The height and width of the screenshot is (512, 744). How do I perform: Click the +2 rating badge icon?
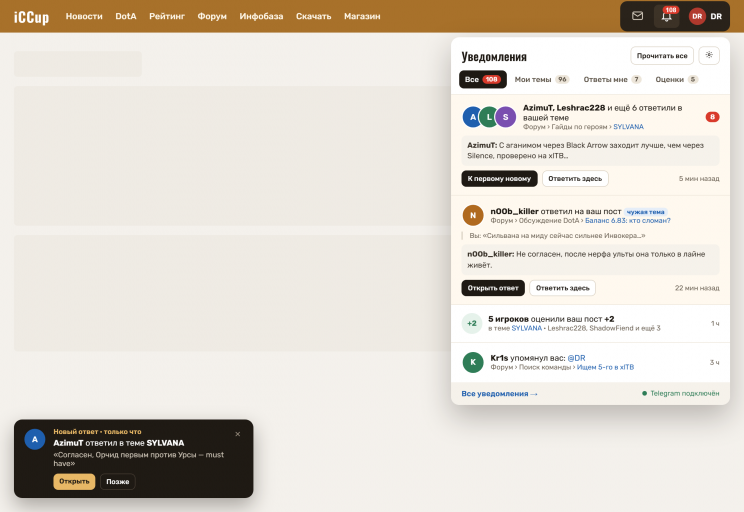[x=472, y=324]
